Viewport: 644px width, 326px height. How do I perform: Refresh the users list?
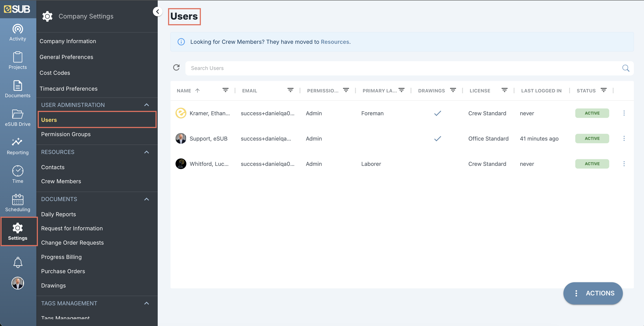pyautogui.click(x=176, y=68)
